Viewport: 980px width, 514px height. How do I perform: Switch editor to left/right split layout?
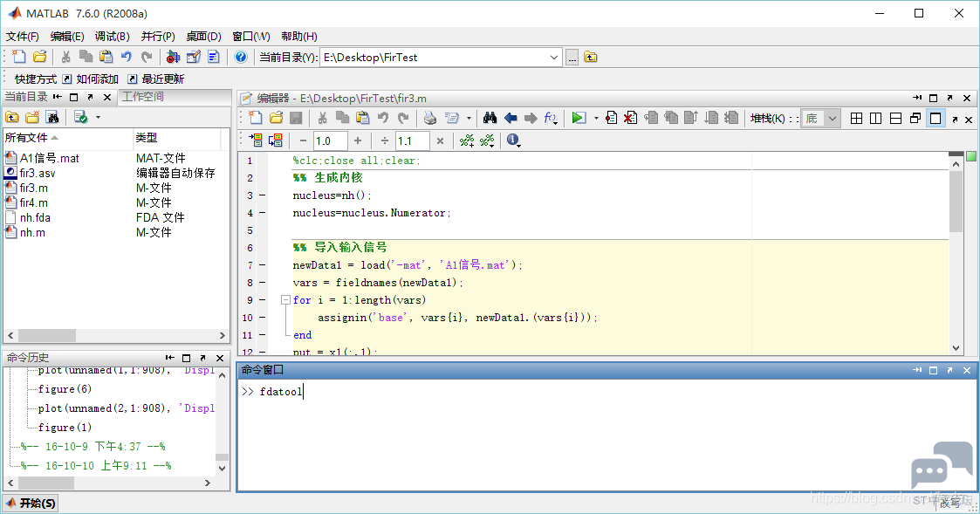pos(875,118)
